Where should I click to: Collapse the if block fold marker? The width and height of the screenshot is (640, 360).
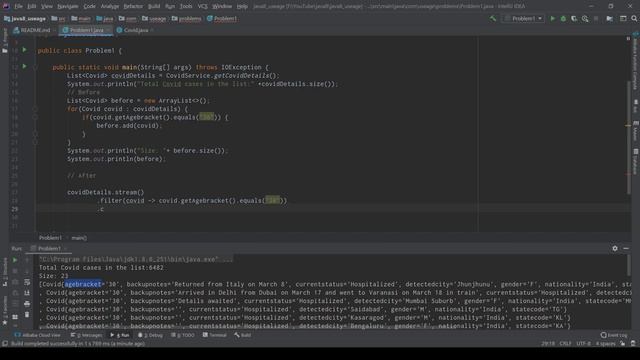(35, 117)
